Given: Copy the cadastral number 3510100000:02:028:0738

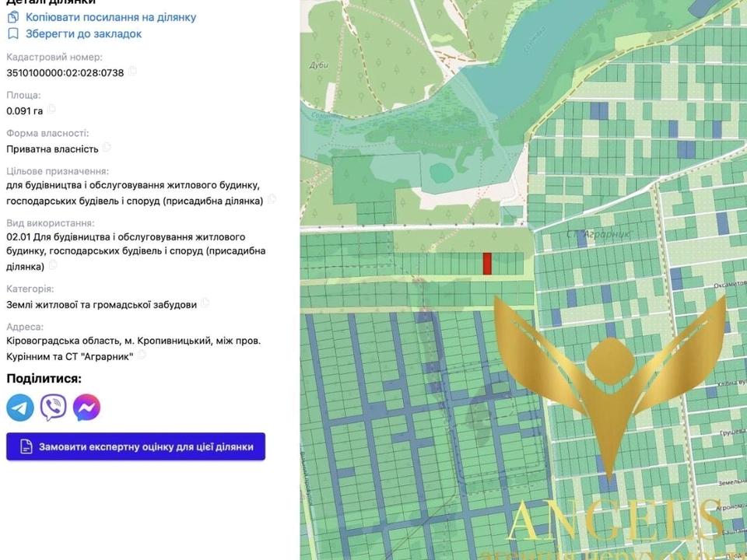Looking at the screenshot, I should 132,72.
